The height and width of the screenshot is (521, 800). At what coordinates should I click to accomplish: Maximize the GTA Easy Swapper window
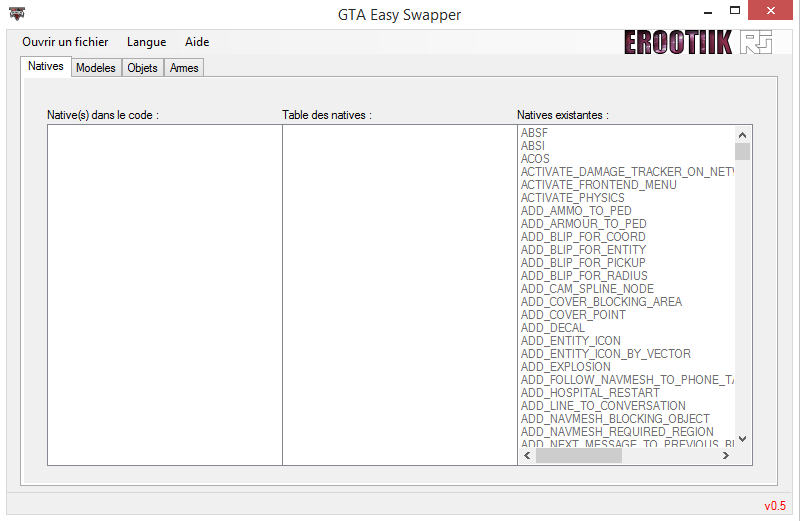click(735, 10)
